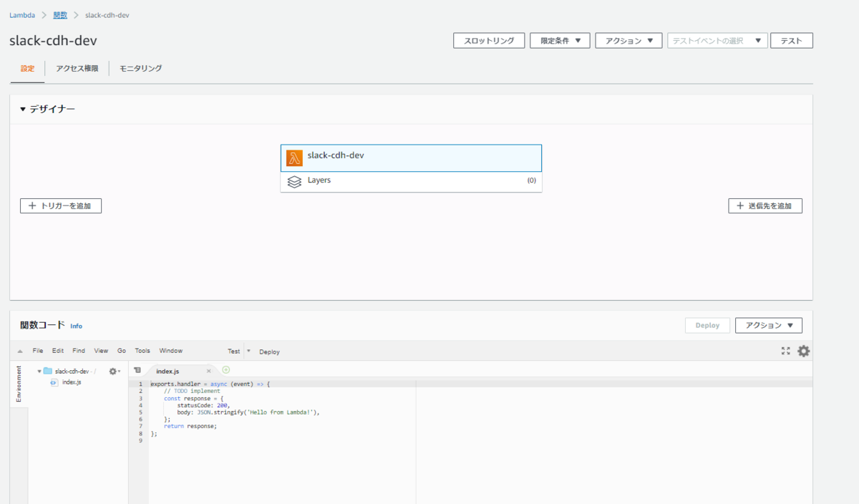Open the Tools menu

click(x=142, y=351)
